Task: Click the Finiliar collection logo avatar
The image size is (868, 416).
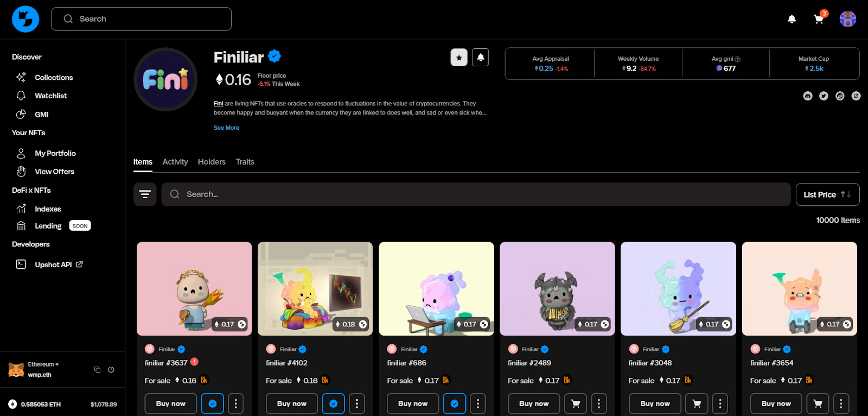Action: [165, 79]
